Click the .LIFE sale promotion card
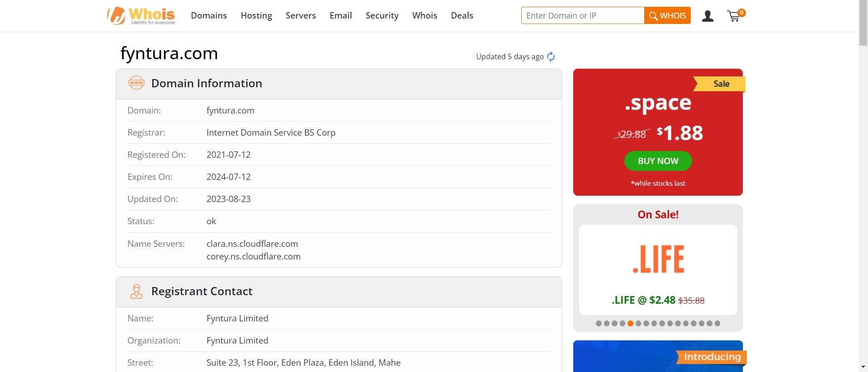Viewport: 868px width, 372px height. [658, 269]
